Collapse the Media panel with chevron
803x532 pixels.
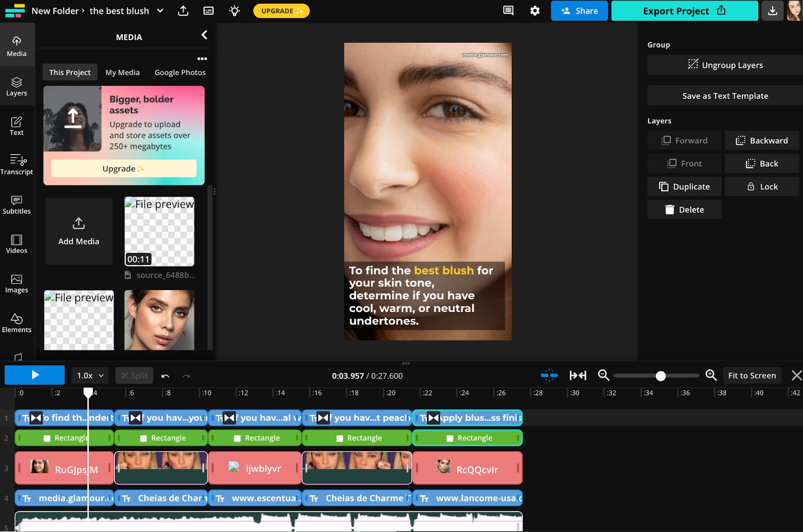(204, 35)
